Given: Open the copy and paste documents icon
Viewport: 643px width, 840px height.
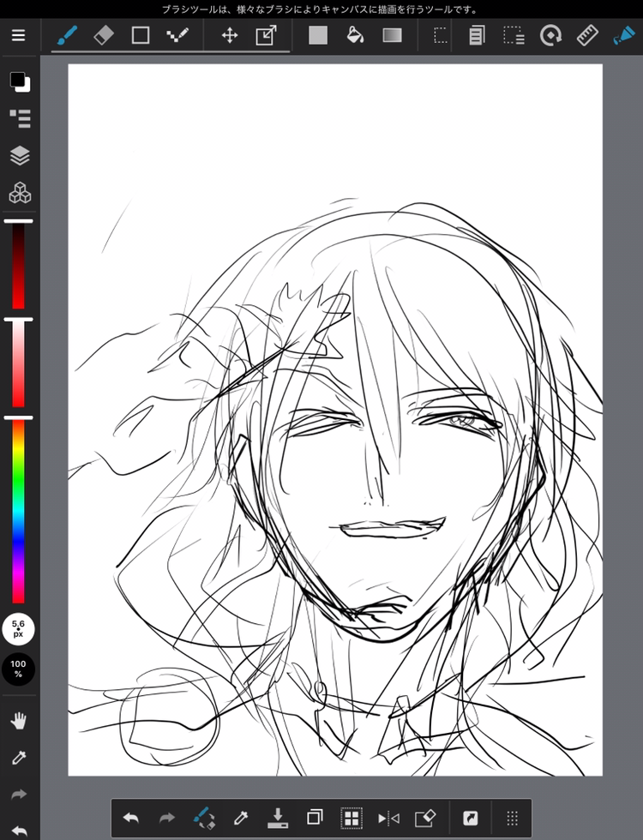Looking at the screenshot, I should click(477, 35).
